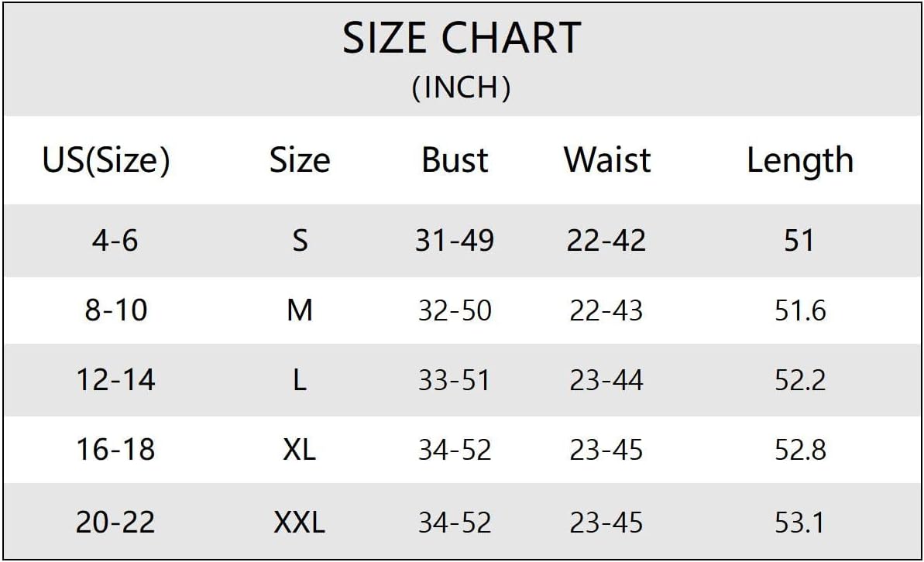
Task: Select the 12-14 US size cell
Action: click(x=115, y=380)
